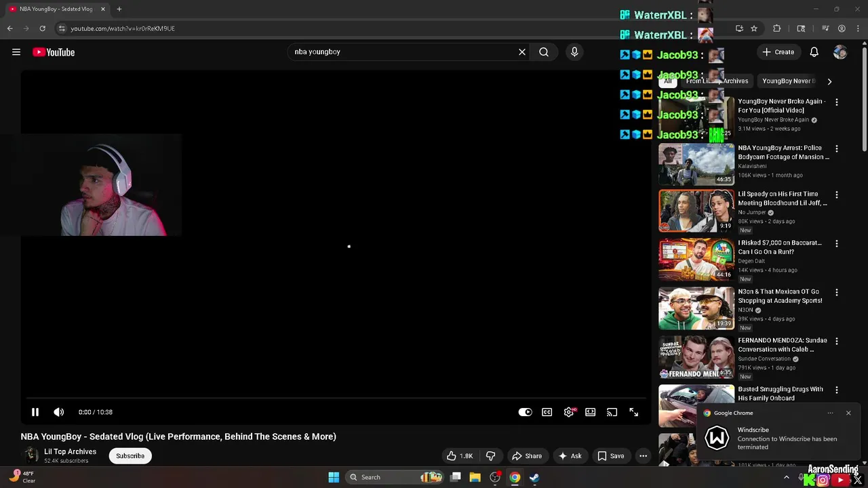The image size is (868, 488).
Task: Toggle closed captions in player
Action: tap(547, 412)
